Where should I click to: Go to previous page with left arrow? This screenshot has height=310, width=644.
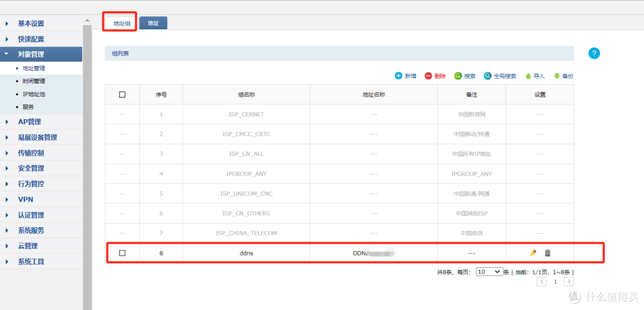[x=542, y=281]
